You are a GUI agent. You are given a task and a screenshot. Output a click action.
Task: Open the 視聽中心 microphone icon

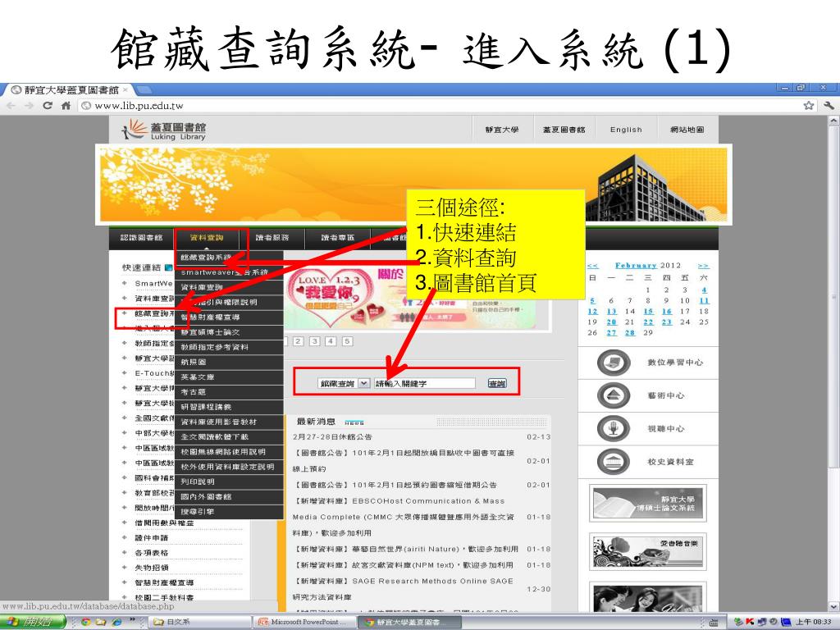(614, 428)
